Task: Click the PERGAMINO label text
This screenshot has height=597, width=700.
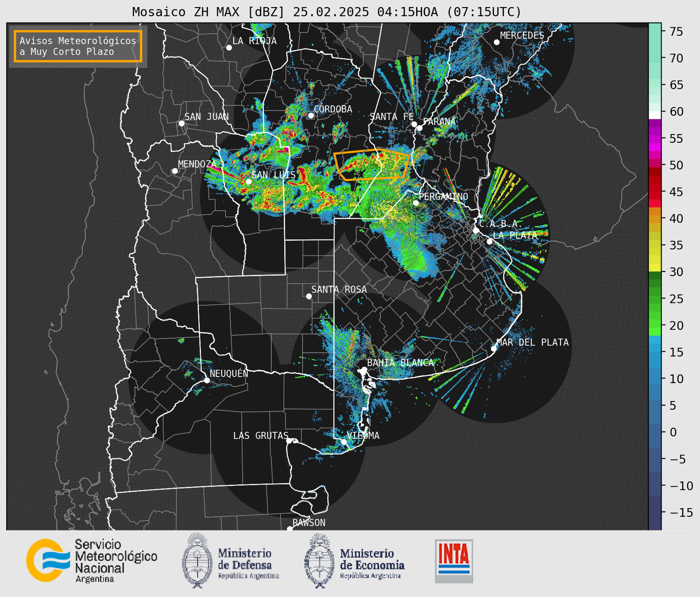Action: pos(444,196)
